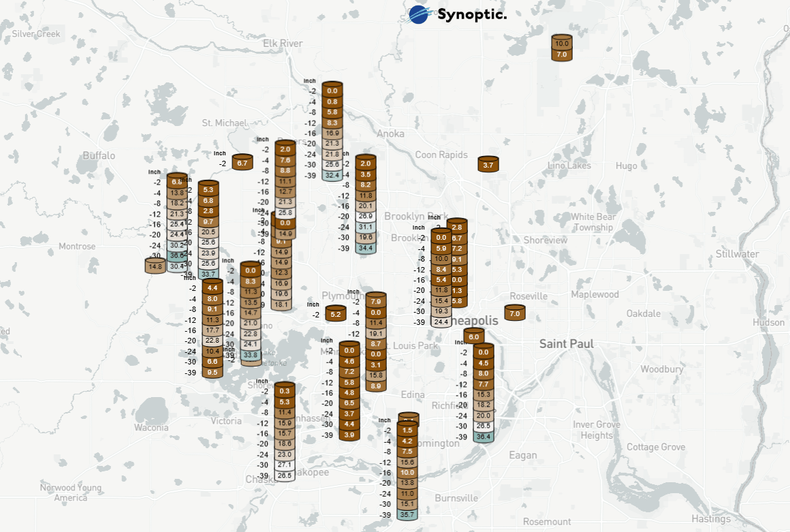This screenshot has height=532, width=790.
Task: Click the Waconia map label
Action: point(151,428)
